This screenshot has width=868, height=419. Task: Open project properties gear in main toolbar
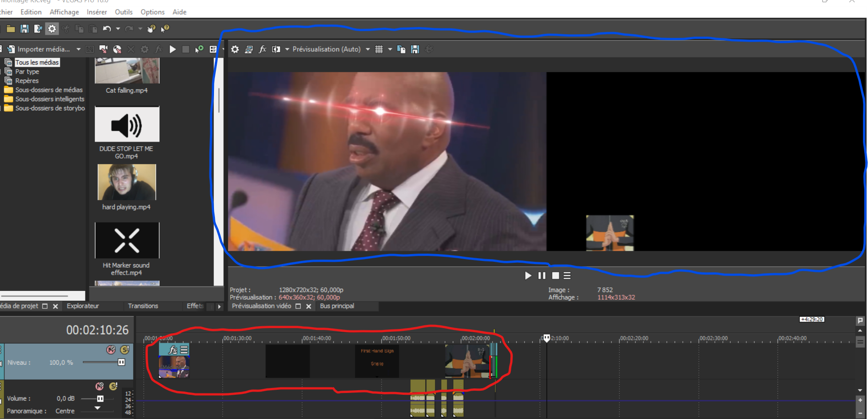tap(52, 29)
